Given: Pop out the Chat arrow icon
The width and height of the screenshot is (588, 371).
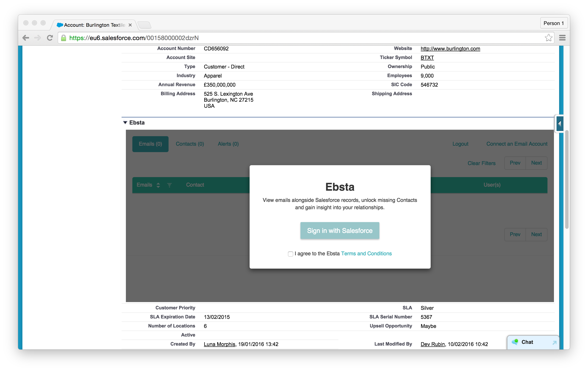Looking at the screenshot, I should [554, 343].
